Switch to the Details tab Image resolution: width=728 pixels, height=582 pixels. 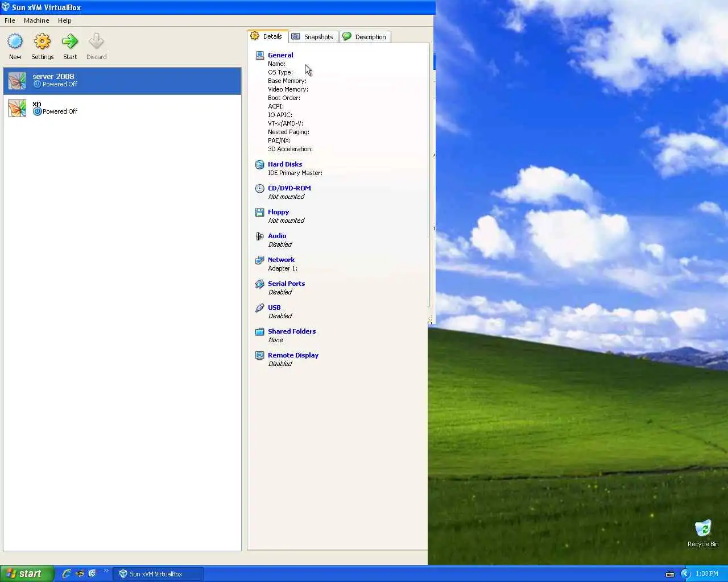point(267,36)
